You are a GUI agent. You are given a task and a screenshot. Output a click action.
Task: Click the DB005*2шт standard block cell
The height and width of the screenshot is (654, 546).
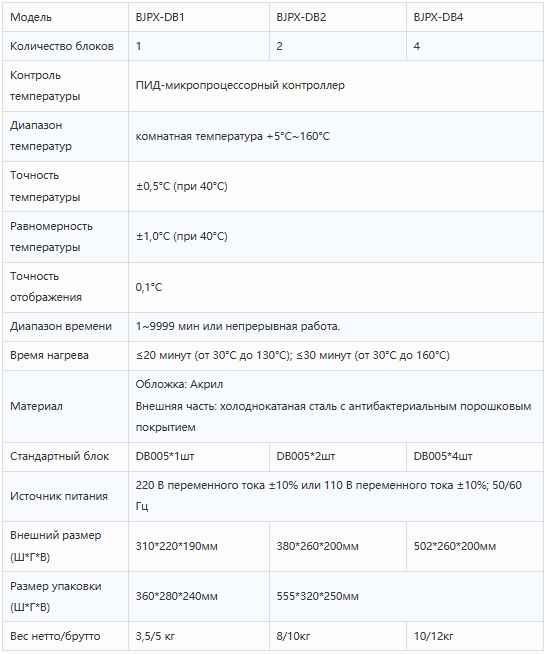[x=338, y=456]
